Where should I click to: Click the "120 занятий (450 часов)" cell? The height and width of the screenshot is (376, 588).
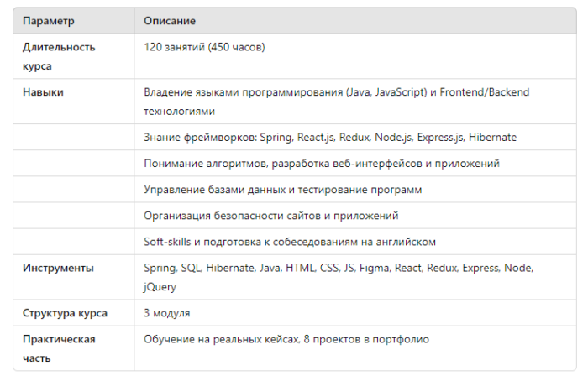(205, 47)
